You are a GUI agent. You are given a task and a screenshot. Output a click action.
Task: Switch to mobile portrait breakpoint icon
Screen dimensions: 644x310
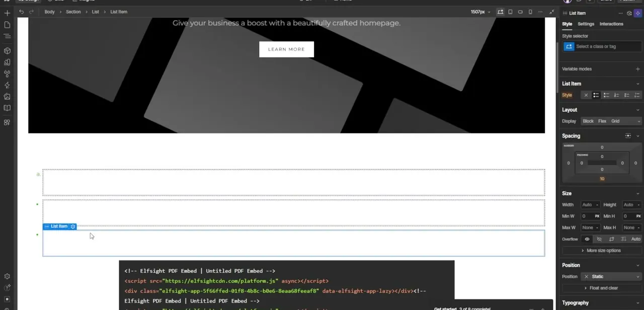530,12
